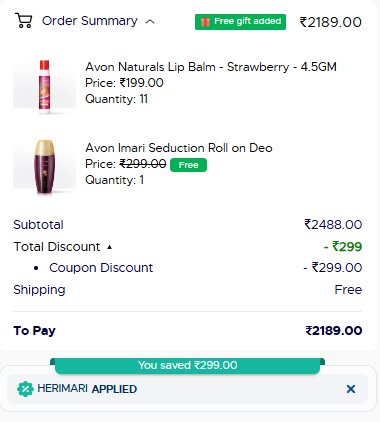Image resolution: width=380 pixels, height=422 pixels.
Task: Collapse the Order Summary chevron
Action: (150, 22)
